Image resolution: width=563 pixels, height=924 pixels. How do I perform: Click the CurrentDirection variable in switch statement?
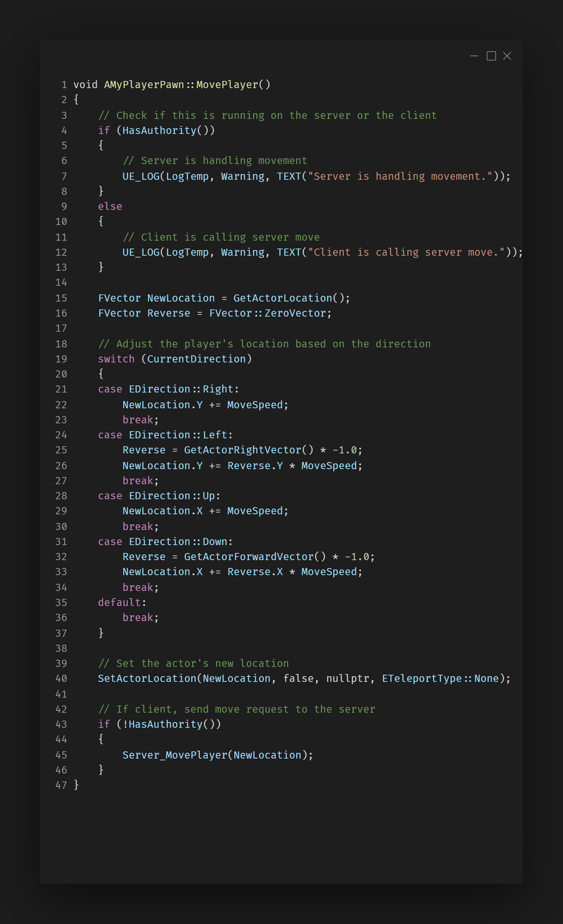(x=196, y=359)
